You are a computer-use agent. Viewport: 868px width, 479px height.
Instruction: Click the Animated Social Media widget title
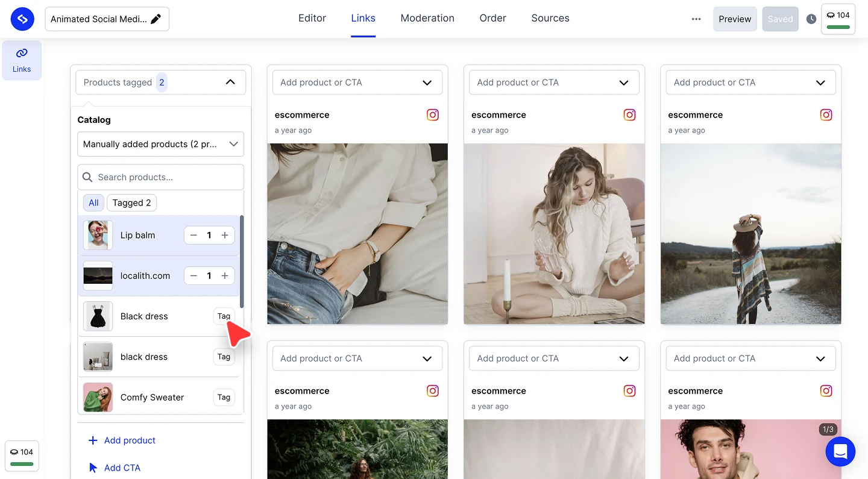point(98,19)
